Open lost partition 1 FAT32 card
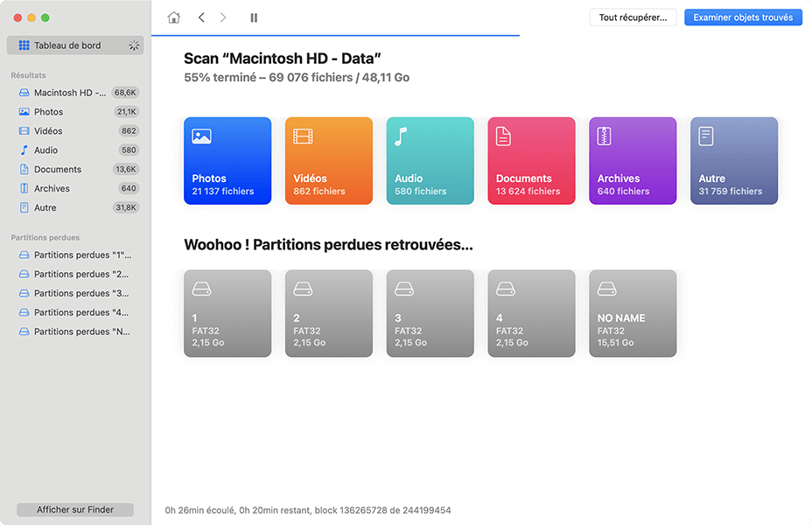The height and width of the screenshot is (525, 812). pyautogui.click(x=227, y=313)
